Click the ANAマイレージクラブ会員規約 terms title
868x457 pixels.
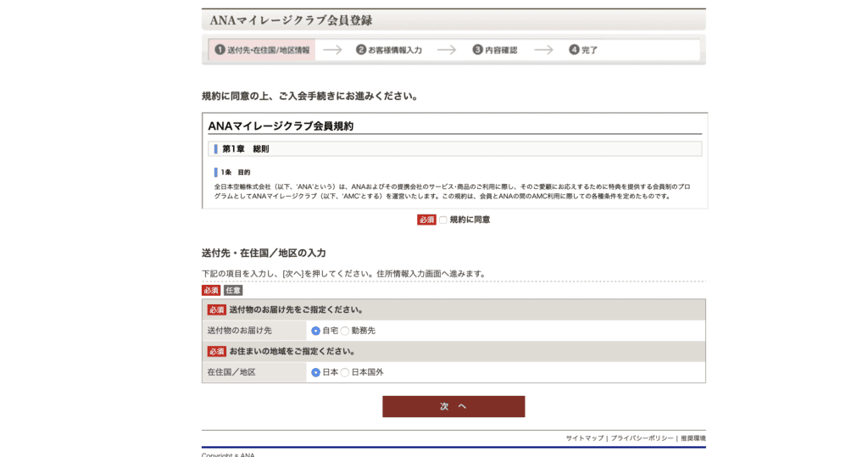[x=281, y=125]
